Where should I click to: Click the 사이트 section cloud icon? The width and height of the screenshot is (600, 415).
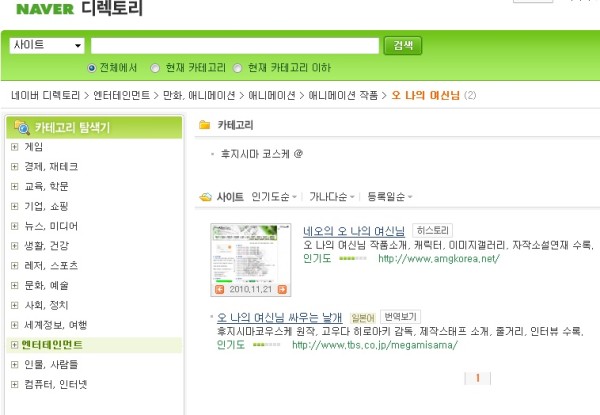pyautogui.click(x=205, y=197)
